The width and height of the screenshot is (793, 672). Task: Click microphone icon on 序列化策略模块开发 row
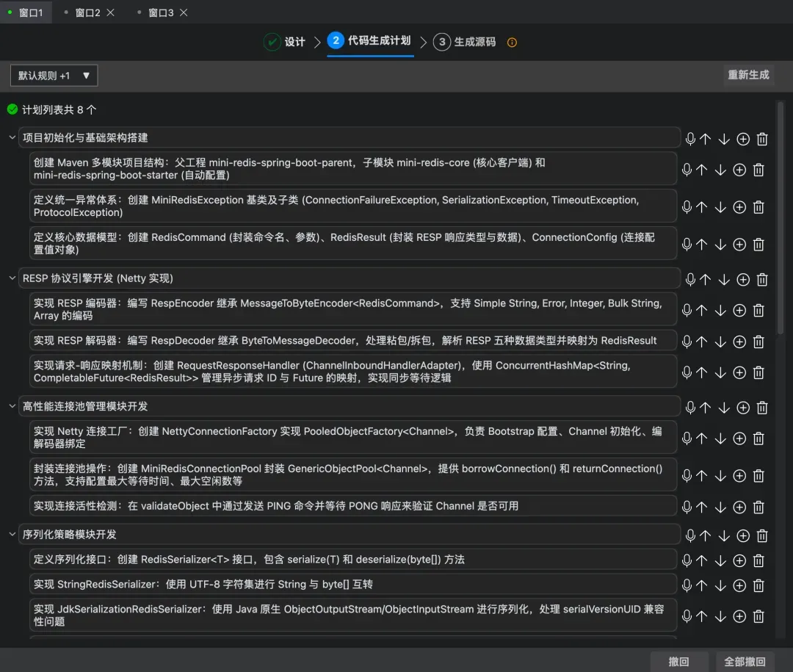(690, 535)
